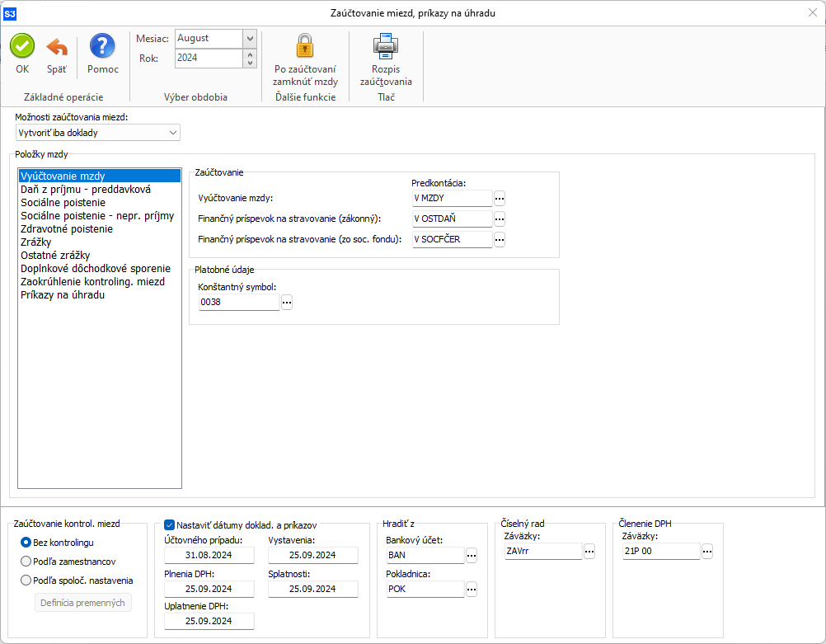Toggle the padlock 'Po zaúčtovaní zamknúť mzdy'
The height and width of the screenshot is (644, 826).
click(x=305, y=46)
